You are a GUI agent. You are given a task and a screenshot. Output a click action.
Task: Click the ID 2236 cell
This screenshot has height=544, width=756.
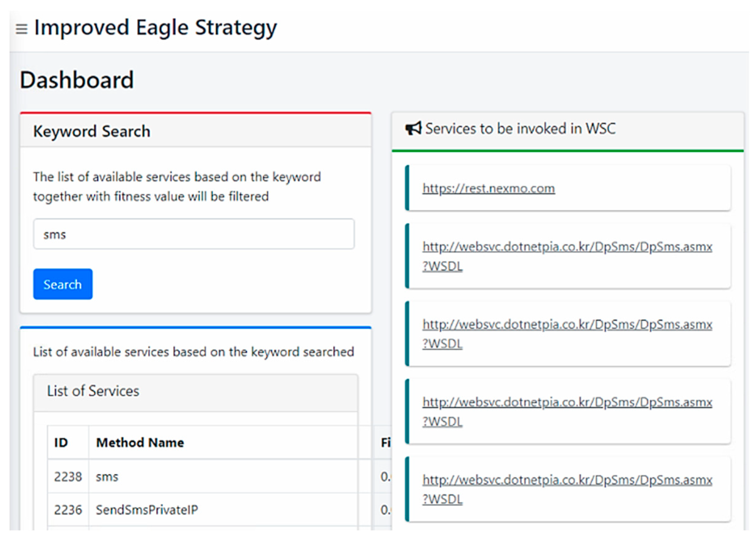[68, 510]
